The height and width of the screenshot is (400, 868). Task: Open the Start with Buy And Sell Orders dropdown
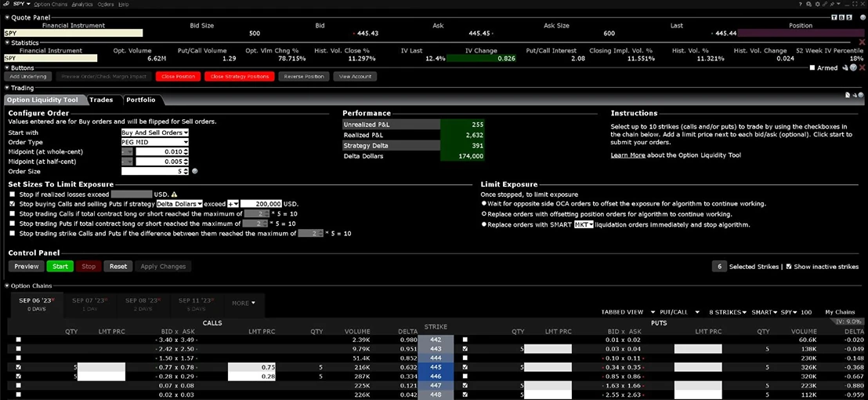pos(155,133)
